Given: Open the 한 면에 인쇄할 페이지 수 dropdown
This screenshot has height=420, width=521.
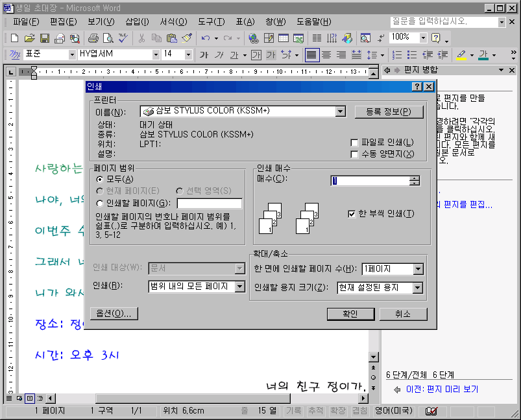Looking at the screenshot, I should (418, 268).
